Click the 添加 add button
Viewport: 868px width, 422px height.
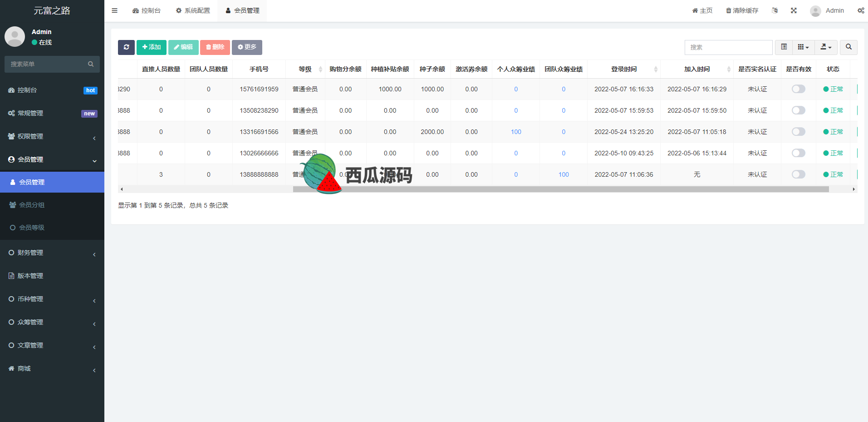pyautogui.click(x=152, y=47)
